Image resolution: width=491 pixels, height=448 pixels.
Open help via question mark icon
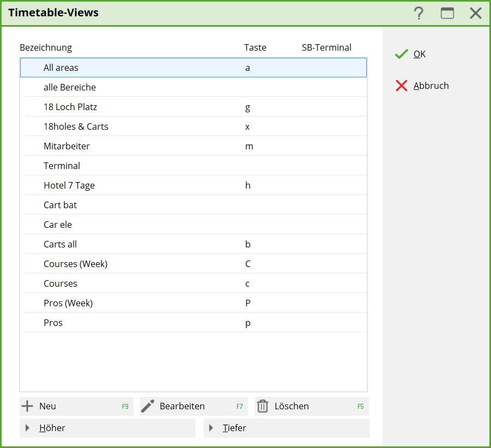[x=419, y=13]
